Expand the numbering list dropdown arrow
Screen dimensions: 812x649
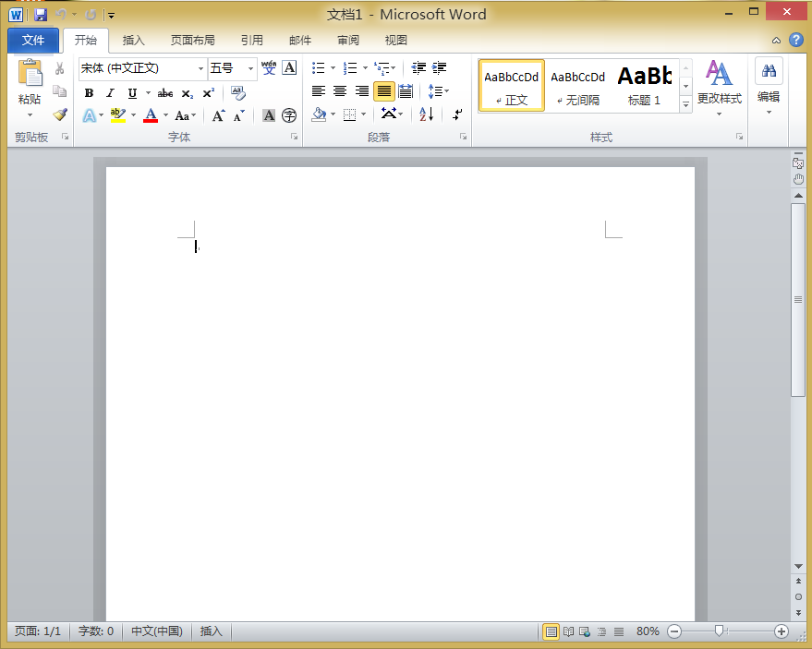tap(365, 67)
